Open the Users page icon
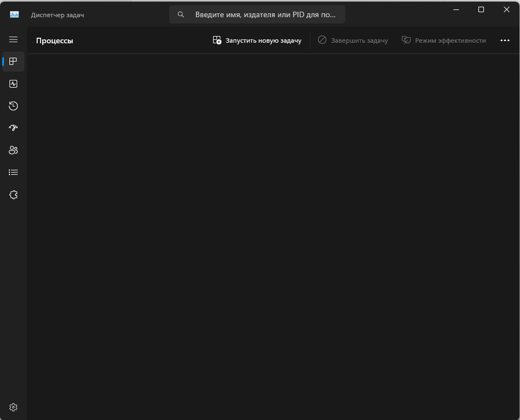Image resolution: width=520 pixels, height=420 pixels. pyautogui.click(x=13, y=150)
